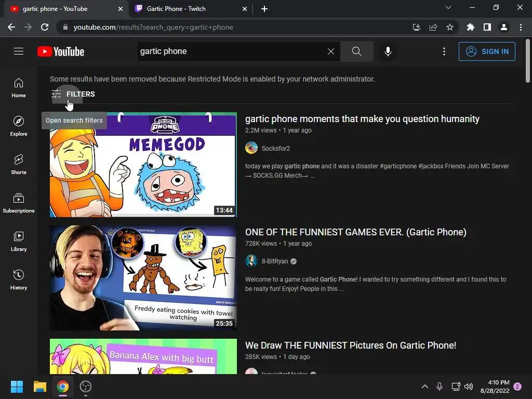The width and height of the screenshot is (532, 399).
Task: Share this page using the share icon
Action: [x=433, y=27]
